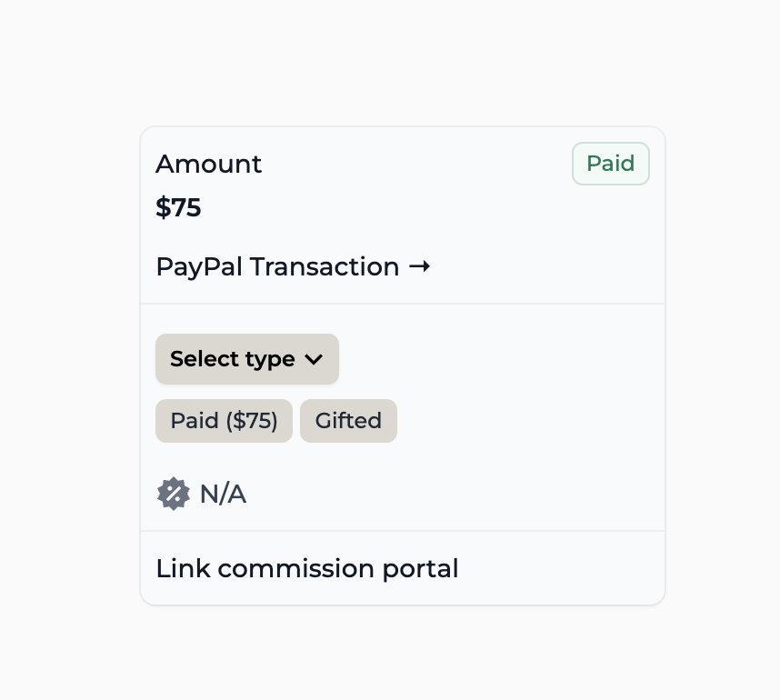
Task: View the transaction on PayPal
Action: (293, 266)
